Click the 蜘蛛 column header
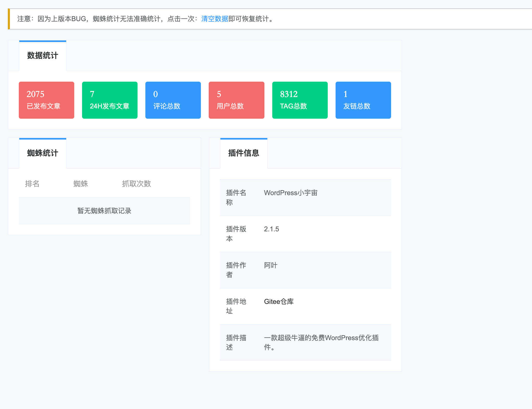This screenshot has height=409, width=532. (81, 184)
